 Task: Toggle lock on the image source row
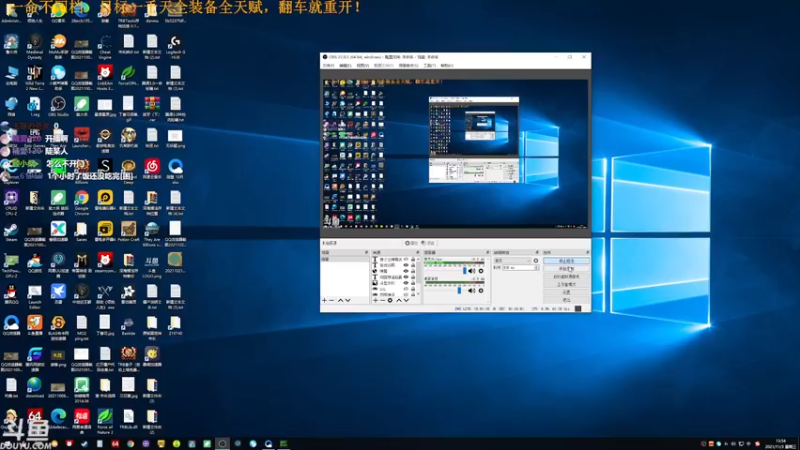pos(413,283)
